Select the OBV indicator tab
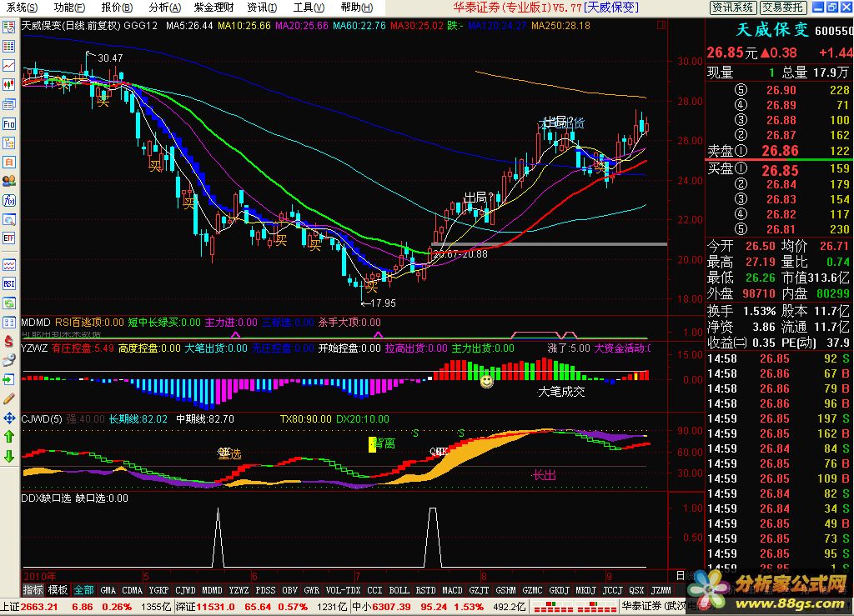The height and width of the screenshot is (616, 854). click(x=289, y=590)
